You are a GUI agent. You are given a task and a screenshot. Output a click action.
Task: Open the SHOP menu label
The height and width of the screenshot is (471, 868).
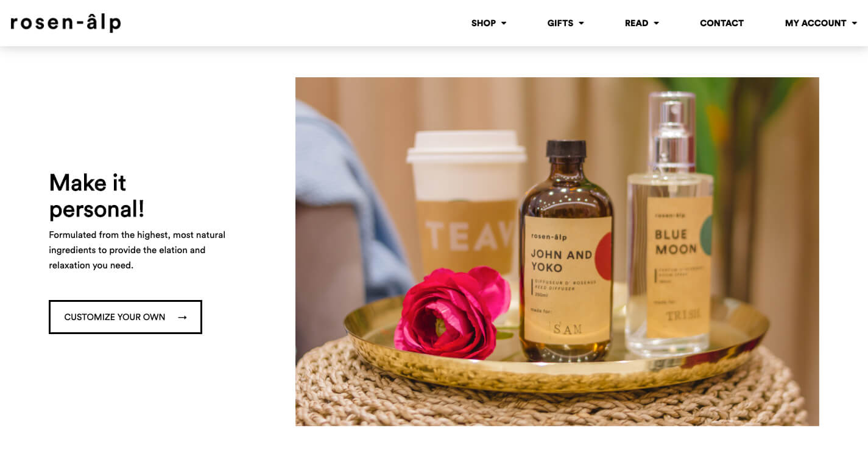tap(484, 23)
